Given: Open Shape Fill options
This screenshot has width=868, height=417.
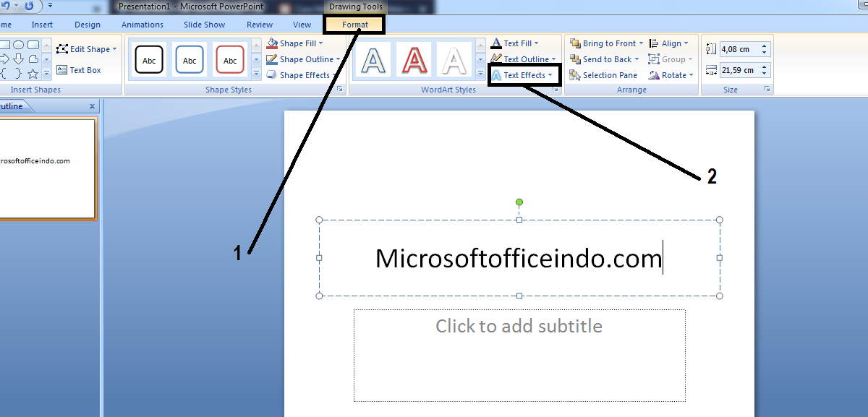Looking at the screenshot, I should [295, 43].
